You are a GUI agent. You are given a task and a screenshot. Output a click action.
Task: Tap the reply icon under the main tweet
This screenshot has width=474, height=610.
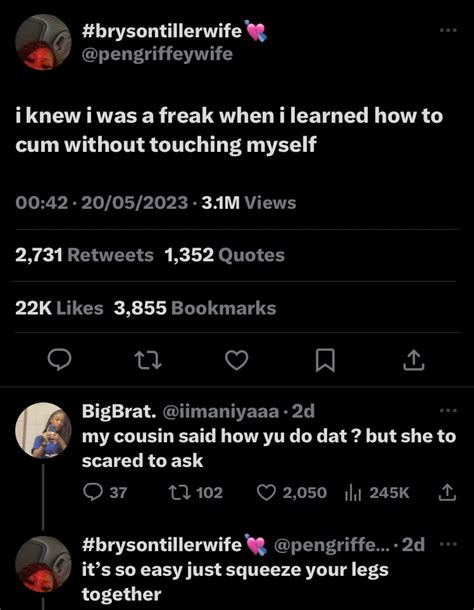click(60, 360)
